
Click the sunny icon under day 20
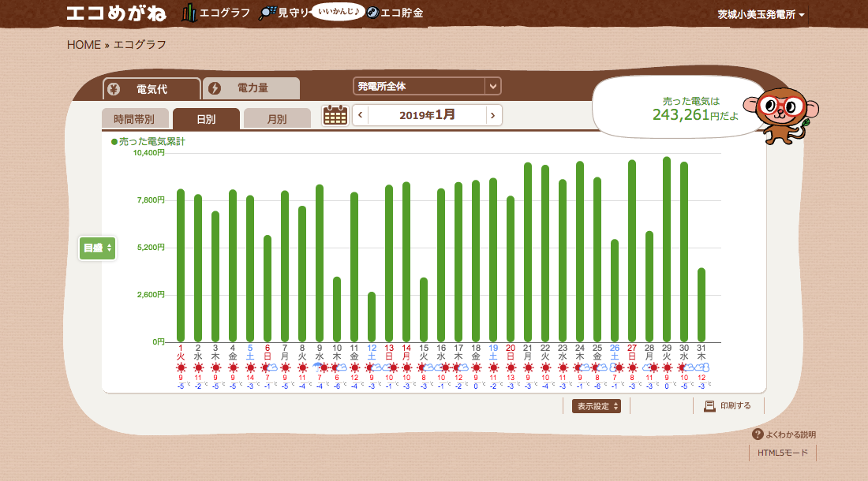[511, 367]
